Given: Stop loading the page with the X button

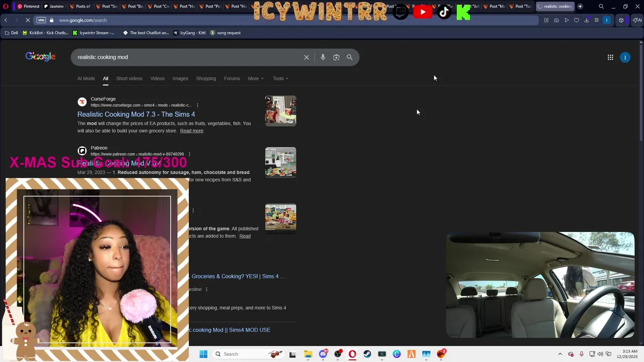Looking at the screenshot, I should click(28, 20).
